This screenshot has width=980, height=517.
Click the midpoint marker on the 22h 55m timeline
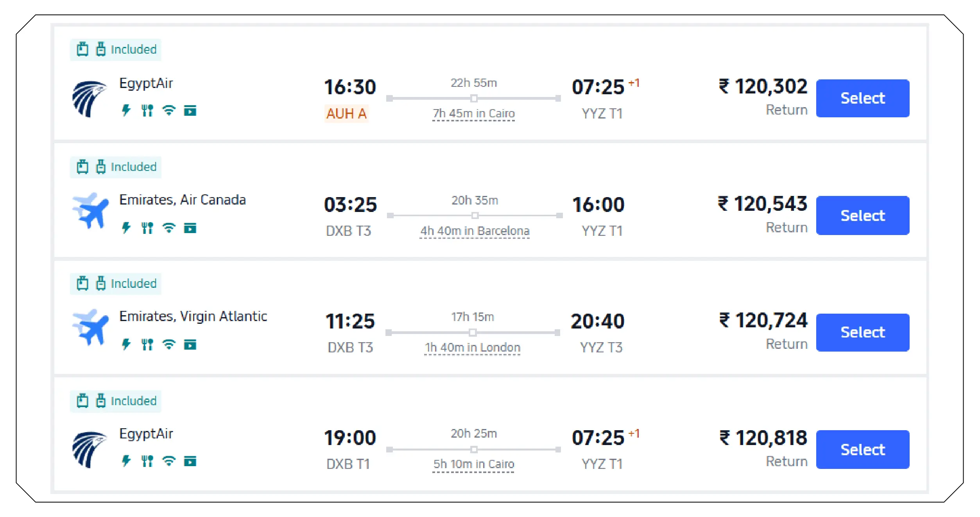tap(474, 98)
